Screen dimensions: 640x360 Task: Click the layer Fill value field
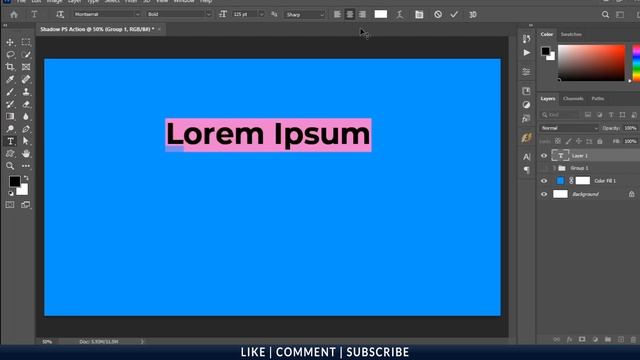[x=630, y=141]
